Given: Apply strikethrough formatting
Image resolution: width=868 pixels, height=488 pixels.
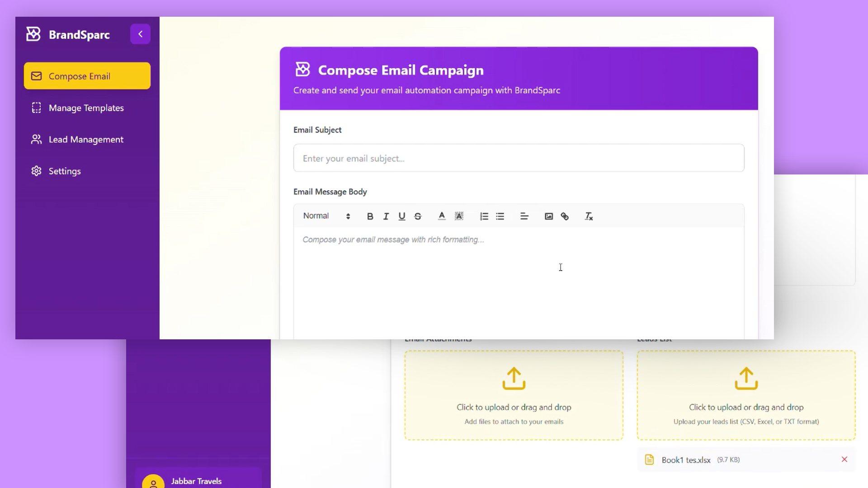Looking at the screenshot, I should tap(417, 216).
